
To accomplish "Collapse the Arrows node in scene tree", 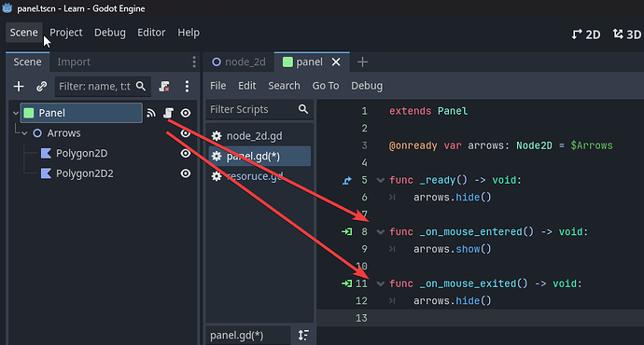I will pyautogui.click(x=24, y=133).
